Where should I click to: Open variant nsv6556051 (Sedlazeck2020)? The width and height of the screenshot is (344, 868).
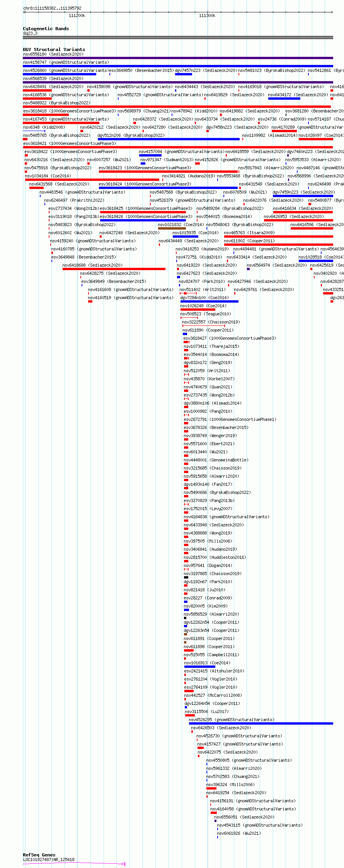tap(244, 817)
